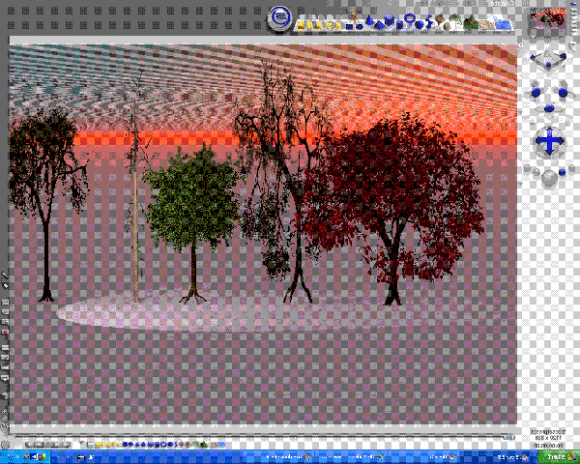Image resolution: width=580 pixels, height=464 pixels.
Task: Add the Leonardo figure picture object
Action: pyautogui.click(x=353, y=16)
